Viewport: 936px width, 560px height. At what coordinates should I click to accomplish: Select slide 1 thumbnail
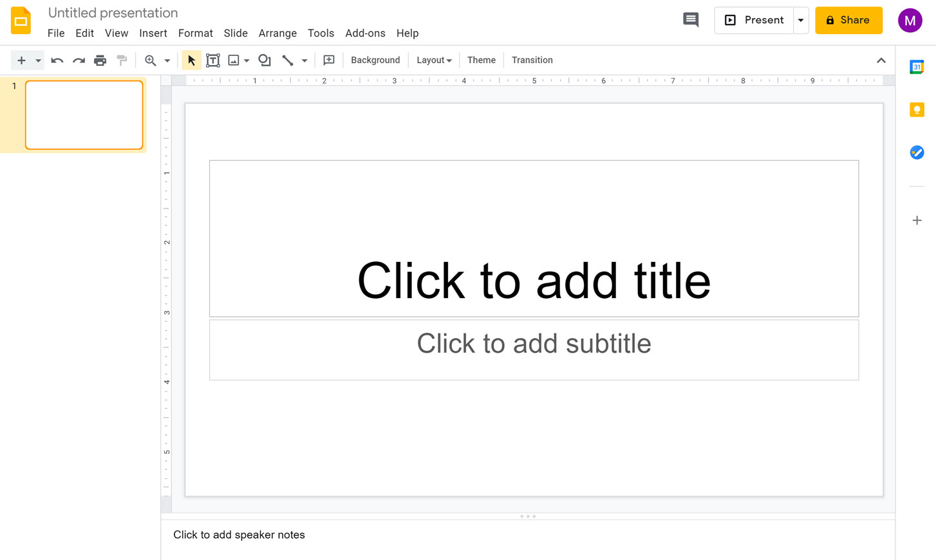point(84,115)
